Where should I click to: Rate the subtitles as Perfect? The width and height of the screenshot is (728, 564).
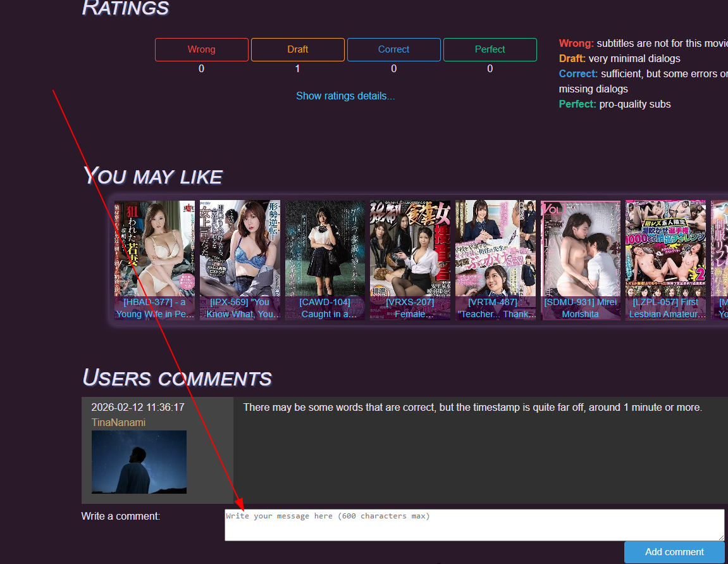tap(490, 50)
